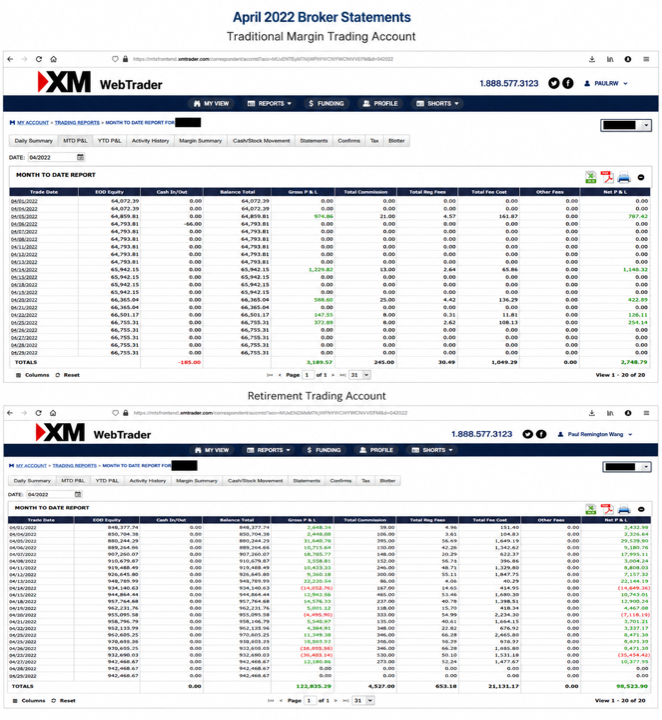Click the site padlock icon in the top address bar
This screenshot has width=662, height=720.
click(125, 59)
